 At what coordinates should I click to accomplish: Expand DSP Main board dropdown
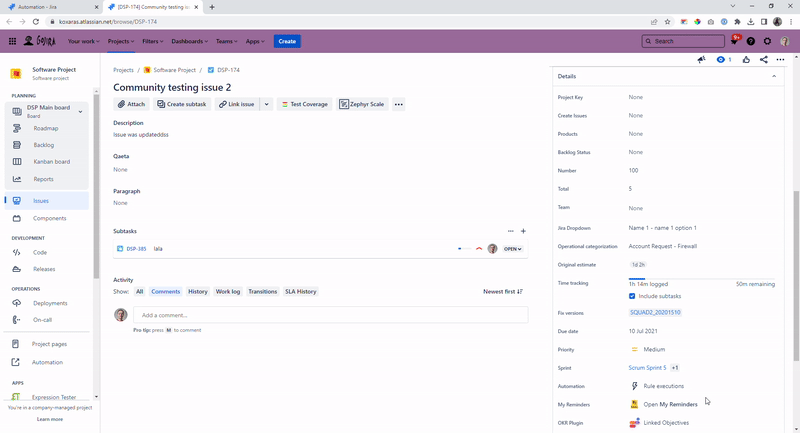80,112
